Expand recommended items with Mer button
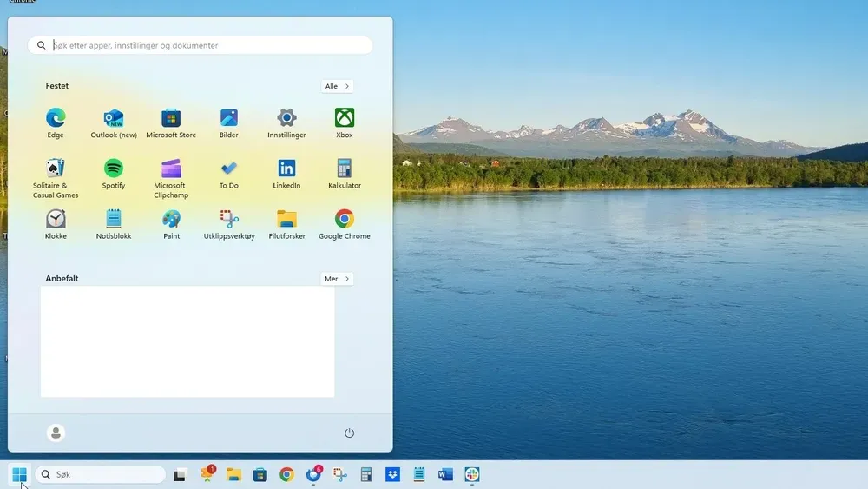Screen dimensions: 868x489 pos(337,280)
